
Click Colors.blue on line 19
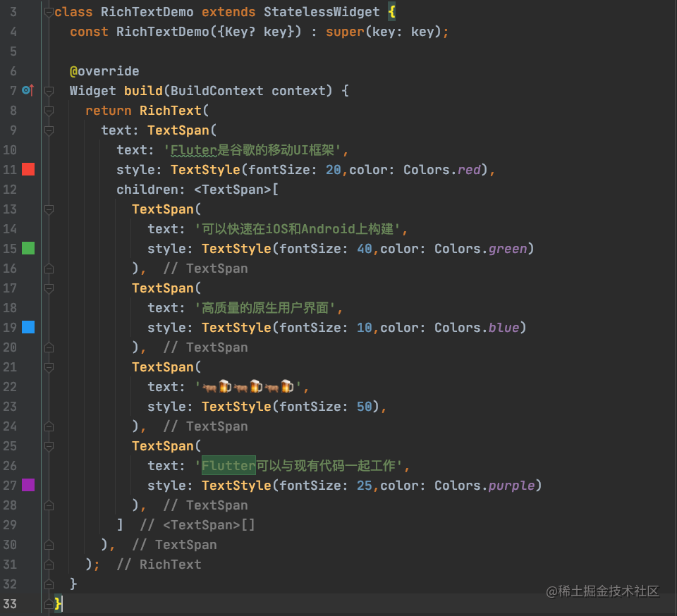[x=477, y=328]
